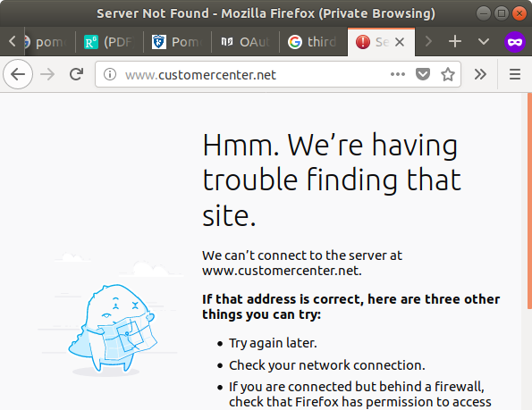This screenshot has width=532, height=410.
Task: Close the Server Not Found tab
Action: (400, 42)
